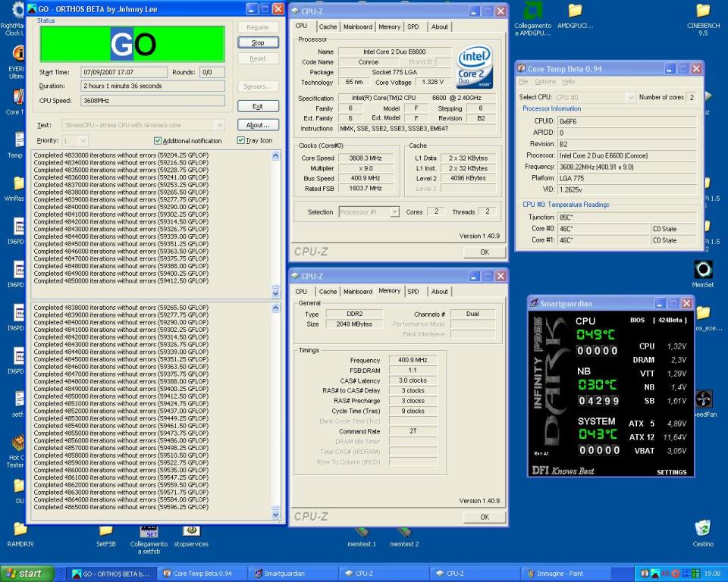The width and height of the screenshot is (728, 582).
Task: Open the About tab in the CPU-Z memory timings window
Action: coord(439,292)
